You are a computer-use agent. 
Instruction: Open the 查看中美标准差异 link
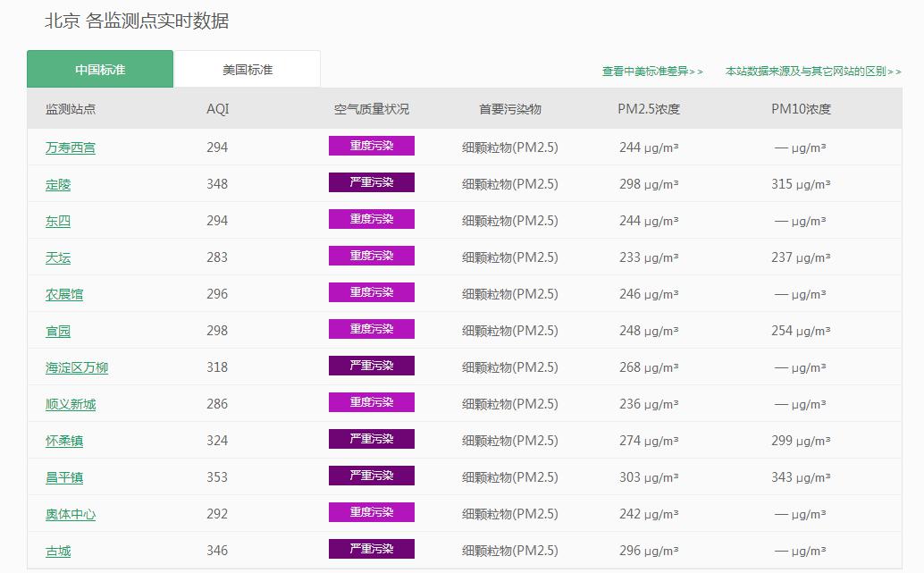651,72
